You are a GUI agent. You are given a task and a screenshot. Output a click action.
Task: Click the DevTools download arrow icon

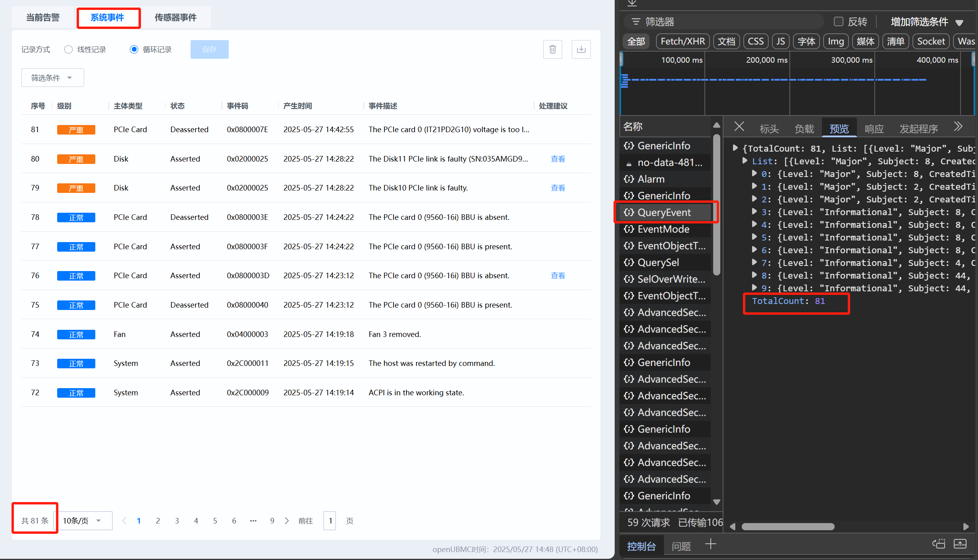pos(632,3)
